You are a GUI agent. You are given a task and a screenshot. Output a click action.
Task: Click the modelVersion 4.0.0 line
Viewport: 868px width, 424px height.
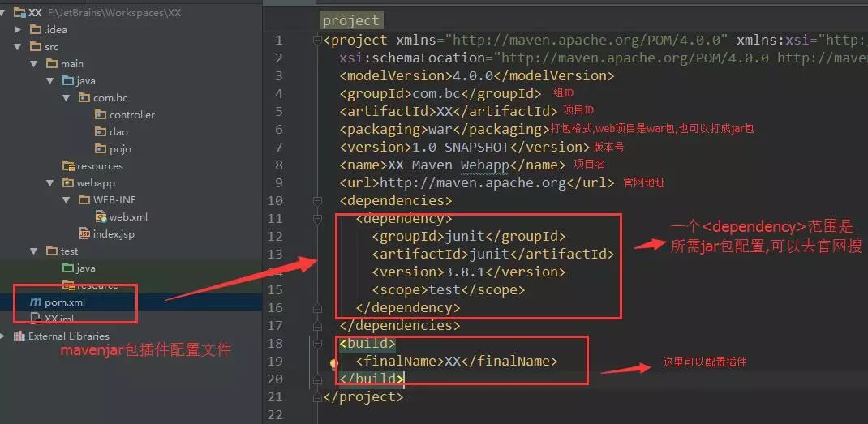click(477, 76)
